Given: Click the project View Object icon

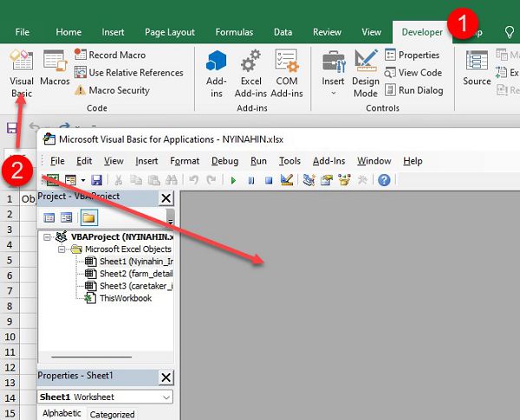Looking at the screenshot, I should point(67,217).
